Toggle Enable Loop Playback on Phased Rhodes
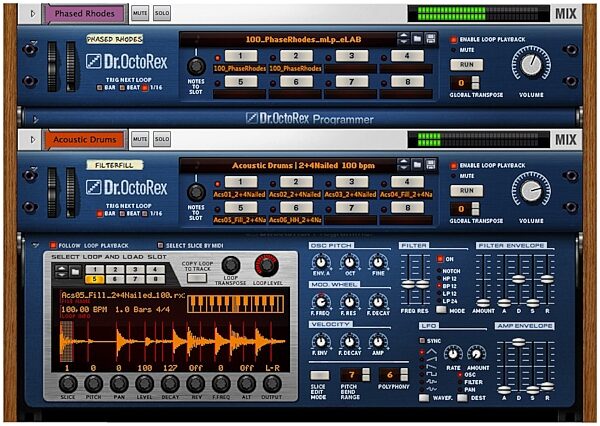The height and width of the screenshot is (426, 600). point(454,39)
